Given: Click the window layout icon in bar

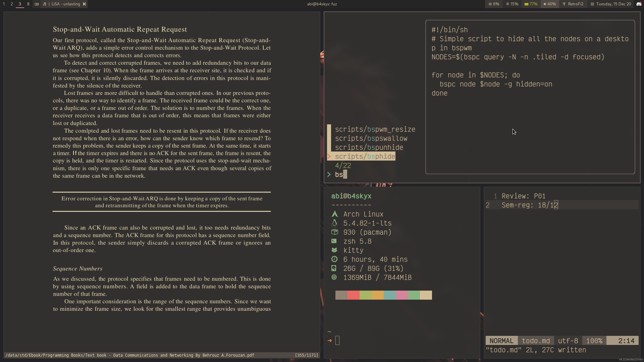Looking at the screenshot, I should click(37, 4).
